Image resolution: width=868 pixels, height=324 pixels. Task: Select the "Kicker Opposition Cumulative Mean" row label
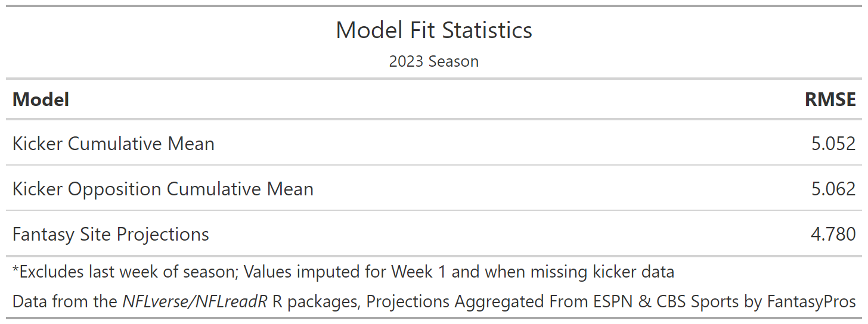163,189
